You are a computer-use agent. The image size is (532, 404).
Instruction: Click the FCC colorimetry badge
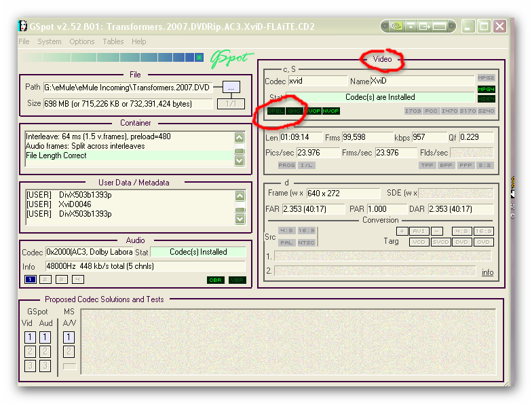(x=432, y=111)
